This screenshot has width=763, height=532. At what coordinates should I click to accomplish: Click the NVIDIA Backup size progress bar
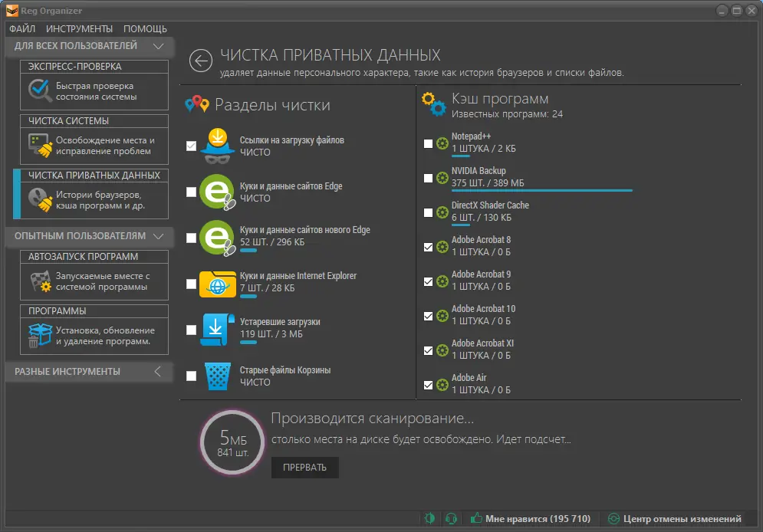pyautogui.click(x=541, y=191)
